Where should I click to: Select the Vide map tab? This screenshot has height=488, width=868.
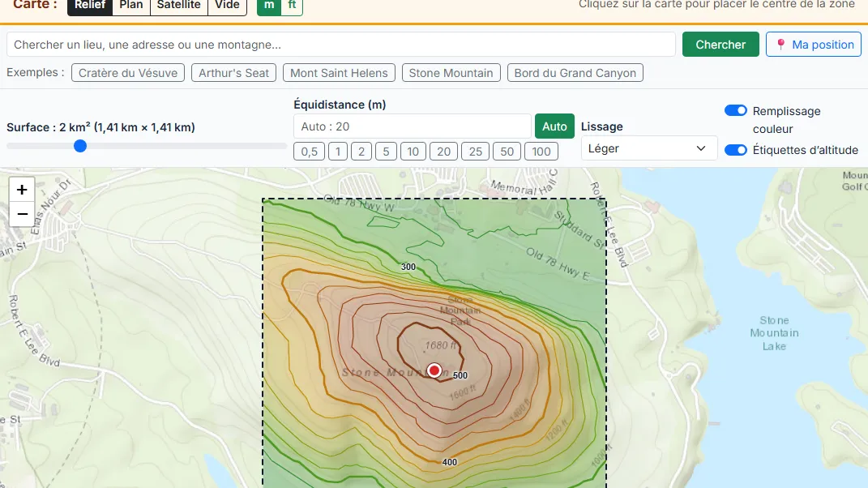227,5
